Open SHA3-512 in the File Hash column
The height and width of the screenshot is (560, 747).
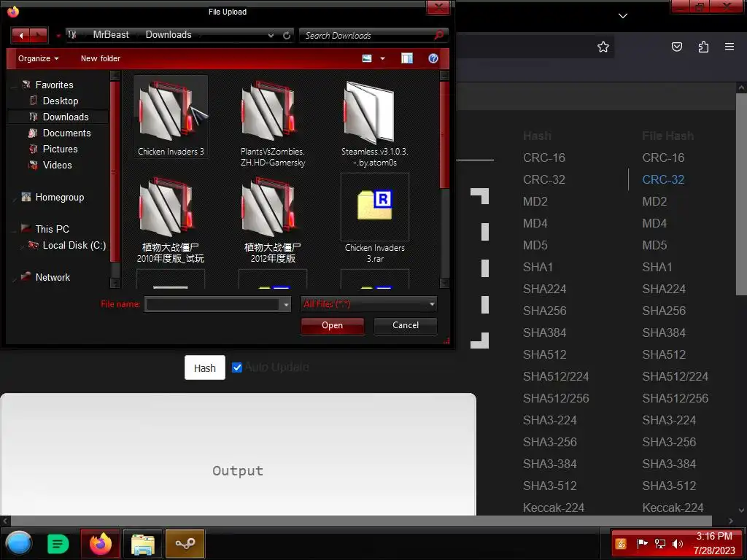[x=669, y=486]
